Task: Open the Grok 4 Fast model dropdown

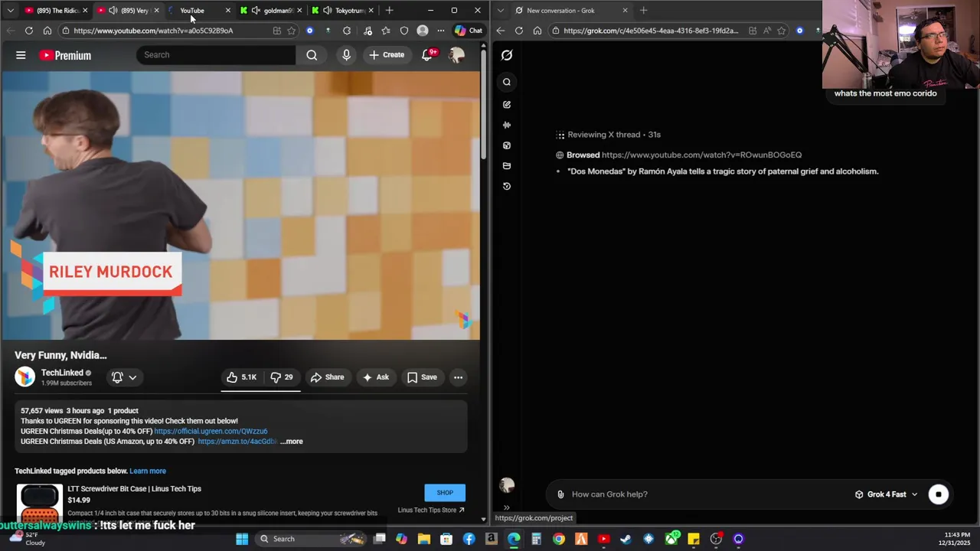Action: 887,494
